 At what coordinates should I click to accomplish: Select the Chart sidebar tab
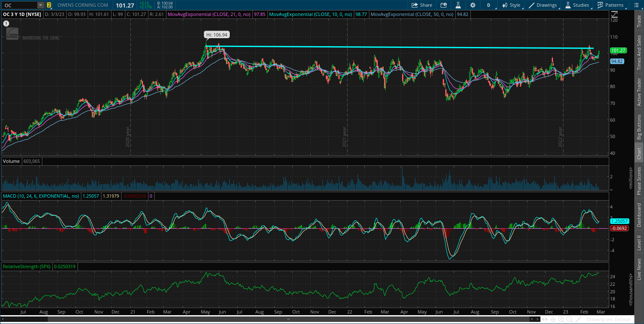[639, 154]
